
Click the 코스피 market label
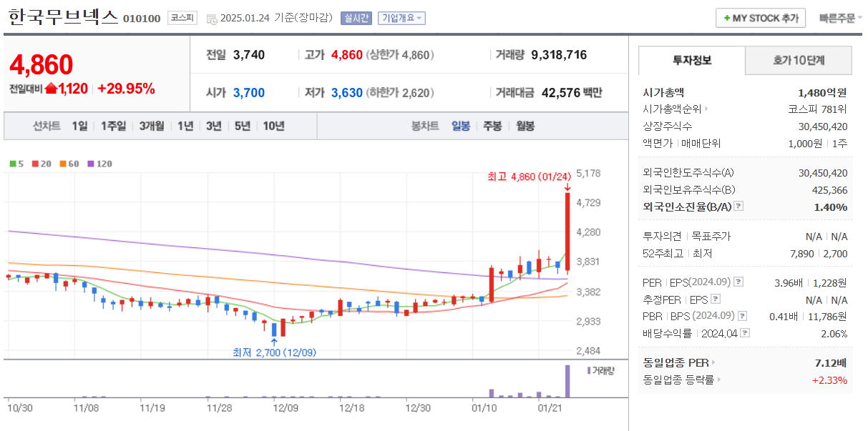182,18
